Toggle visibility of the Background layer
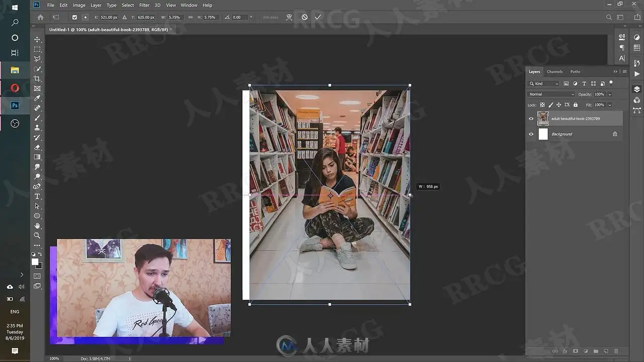Screen dimensions: 644x362 (531, 134)
